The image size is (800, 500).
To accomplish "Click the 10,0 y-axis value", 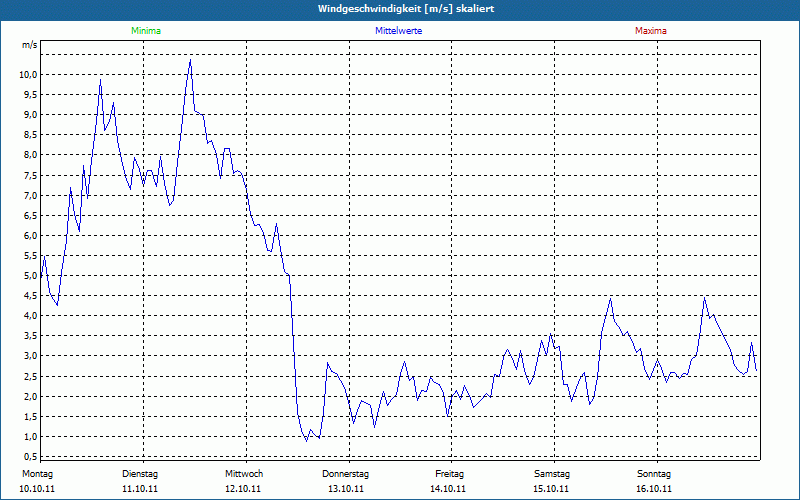I will click(x=29, y=74).
